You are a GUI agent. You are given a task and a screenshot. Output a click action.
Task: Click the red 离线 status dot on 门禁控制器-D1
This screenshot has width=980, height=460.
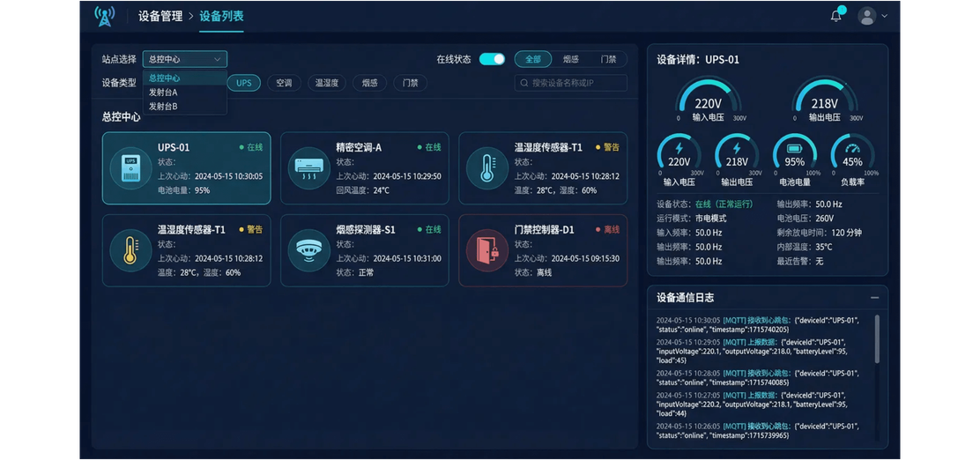(x=598, y=230)
